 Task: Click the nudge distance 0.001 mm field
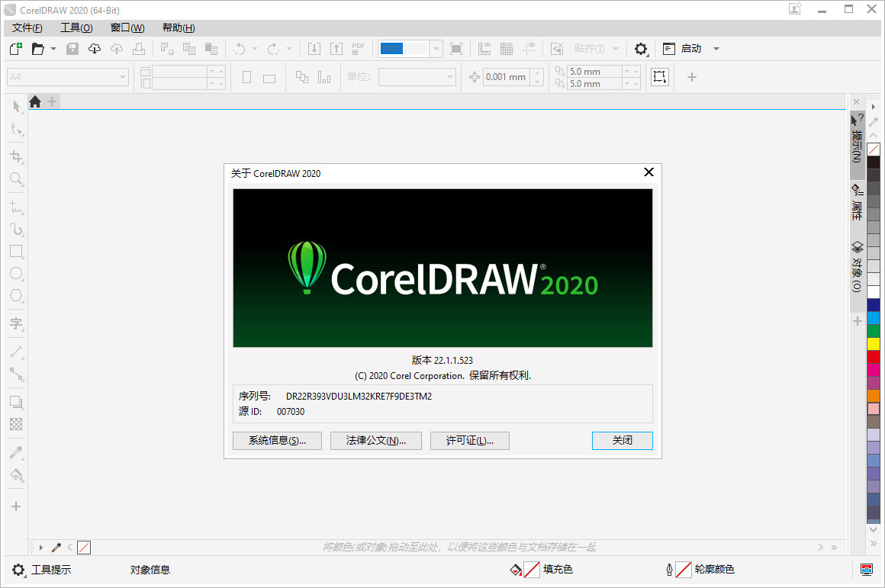(x=506, y=77)
